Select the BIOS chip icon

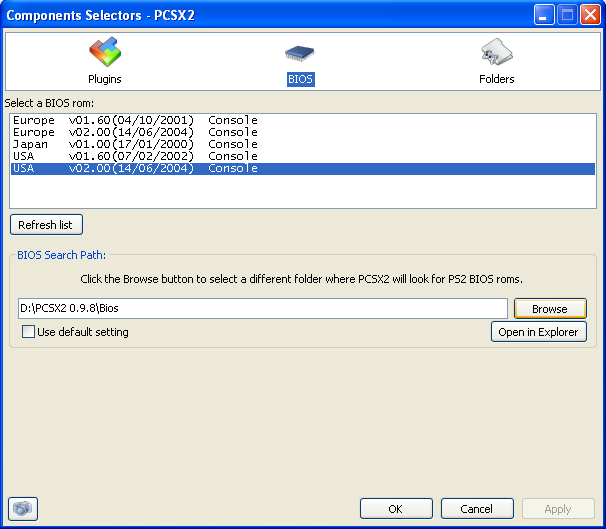[300, 53]
